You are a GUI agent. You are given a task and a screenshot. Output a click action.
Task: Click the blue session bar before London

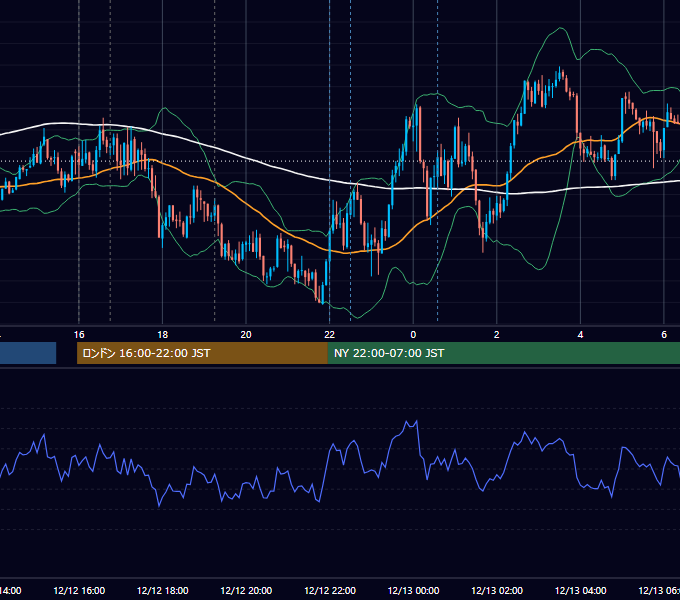tap(28, 353)
